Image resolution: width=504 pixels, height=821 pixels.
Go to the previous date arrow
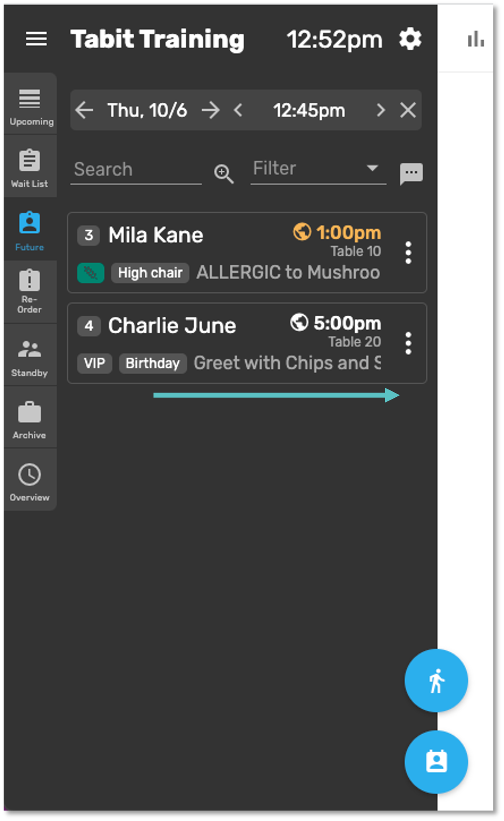pos(84,110)
